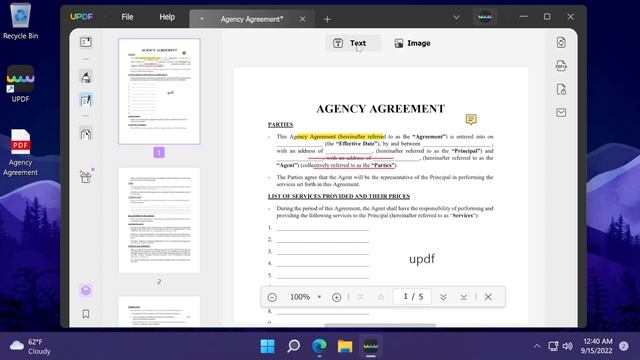Open a new tab with plus button
Image resolution: width=640 pixels, height=360 pixels.
(x=327, y=19)
